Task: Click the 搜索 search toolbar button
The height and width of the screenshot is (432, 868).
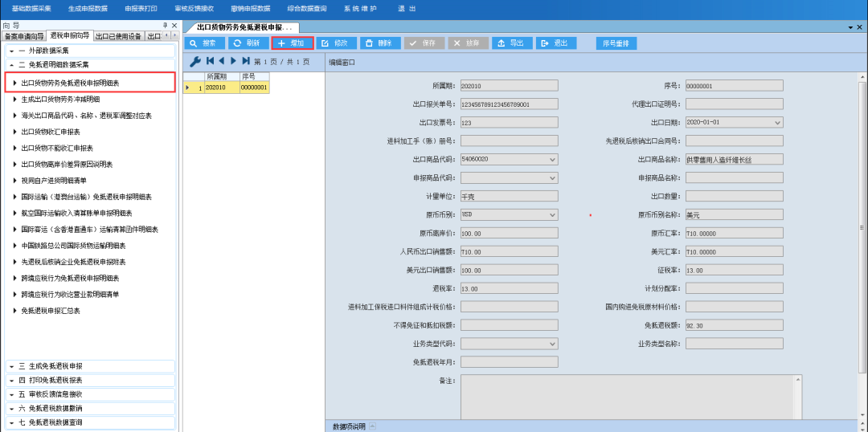Action: coord(204,43)
